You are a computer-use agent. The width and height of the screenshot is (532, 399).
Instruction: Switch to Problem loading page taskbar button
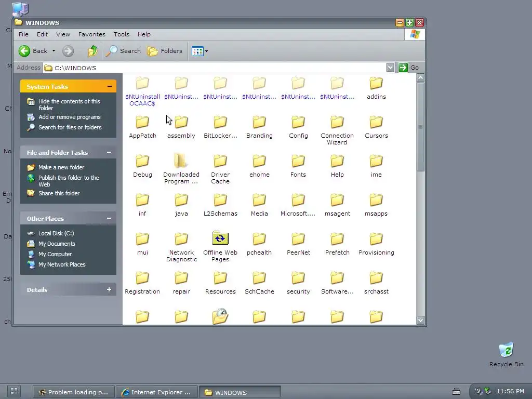point(74,392)
